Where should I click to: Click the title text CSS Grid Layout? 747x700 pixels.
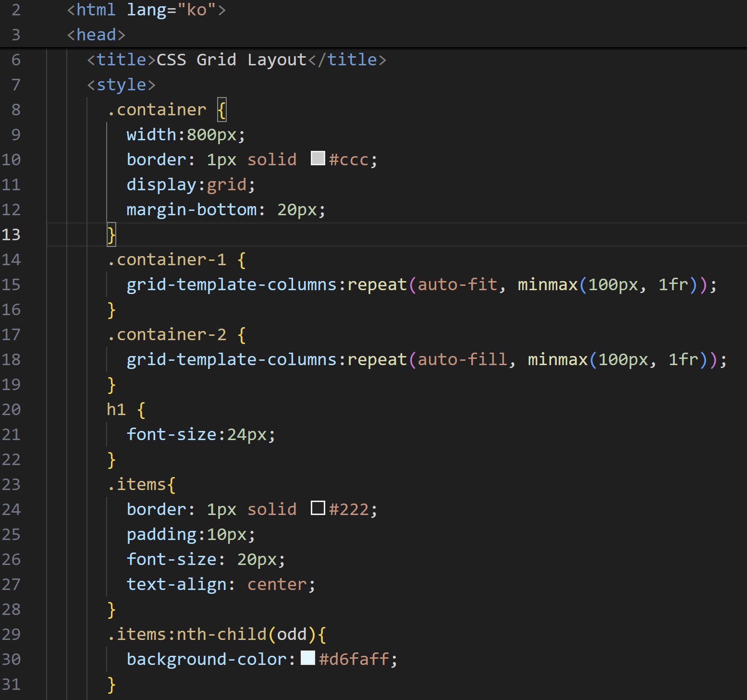tap(231, 60)
